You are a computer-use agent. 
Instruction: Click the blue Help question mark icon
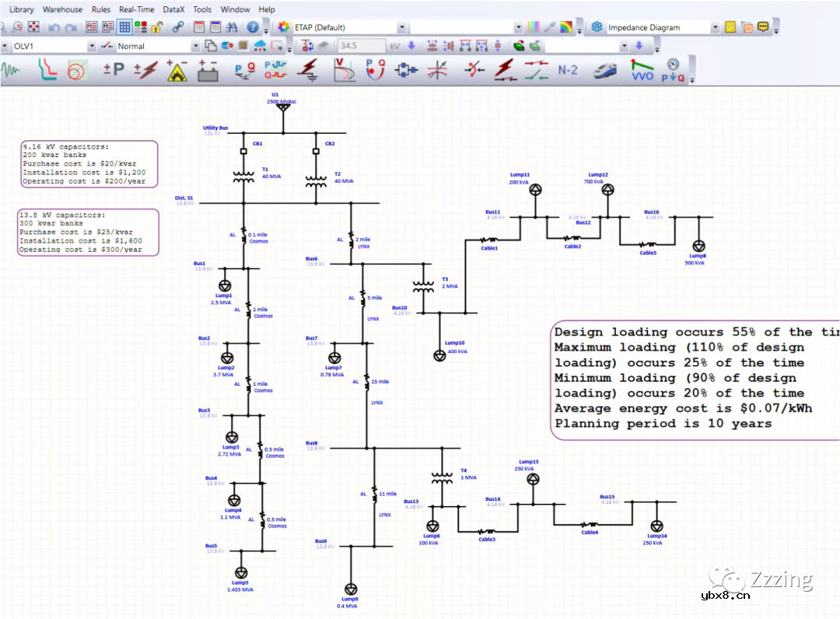pos(253,27)
